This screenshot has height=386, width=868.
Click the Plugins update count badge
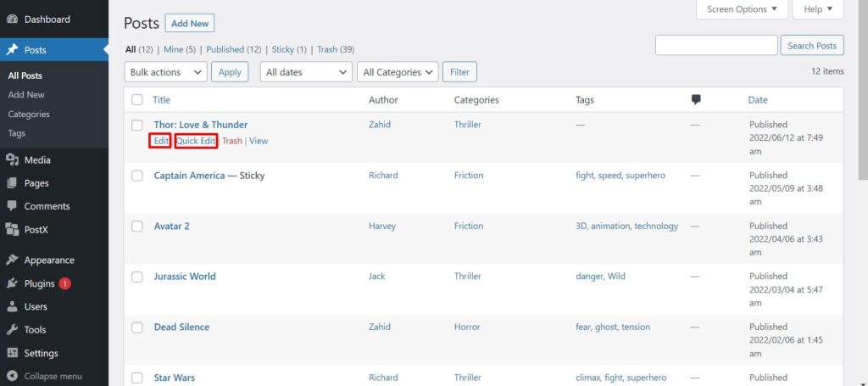[x=64, y=283]
